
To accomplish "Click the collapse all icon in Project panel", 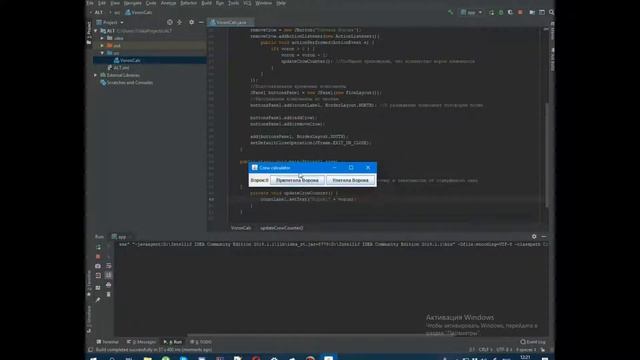I will 180,22.
